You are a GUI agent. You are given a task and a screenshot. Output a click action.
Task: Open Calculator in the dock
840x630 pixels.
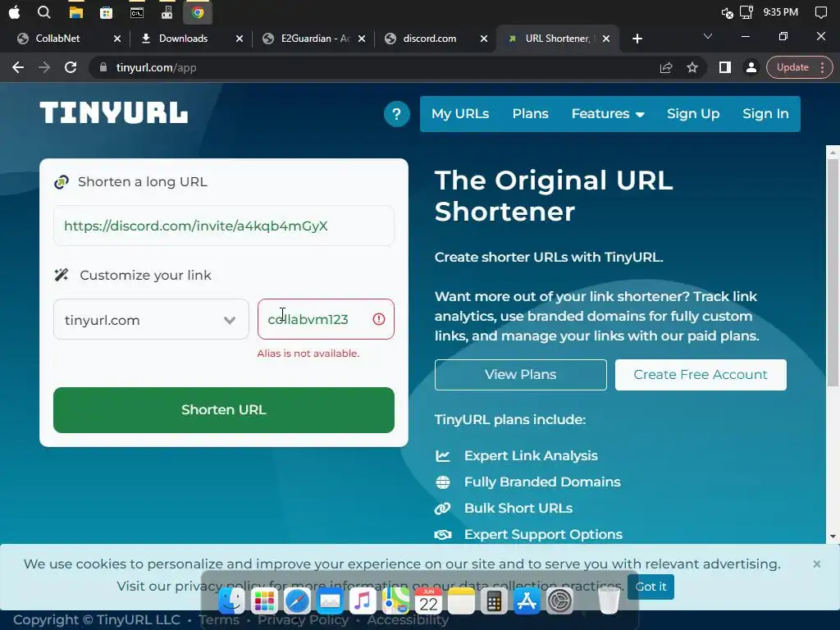tap(494, 600)
